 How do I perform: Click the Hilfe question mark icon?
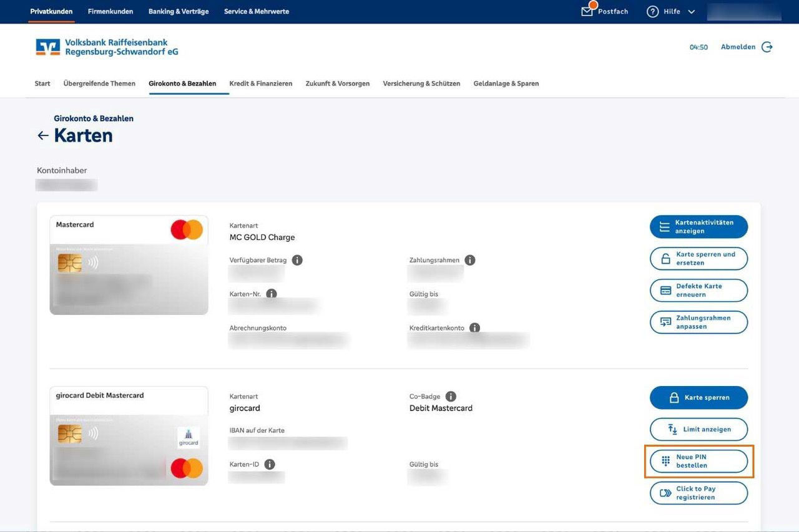[x=652, y=11]
